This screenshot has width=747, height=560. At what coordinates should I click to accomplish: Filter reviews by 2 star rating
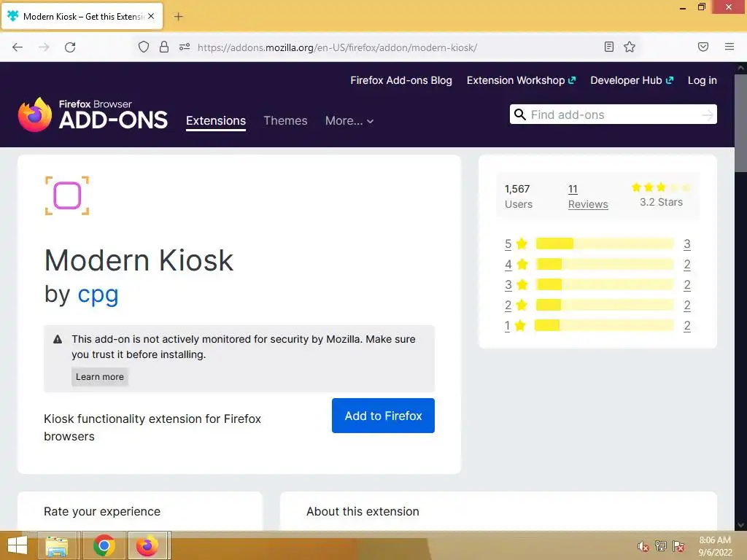click(516, 306)
